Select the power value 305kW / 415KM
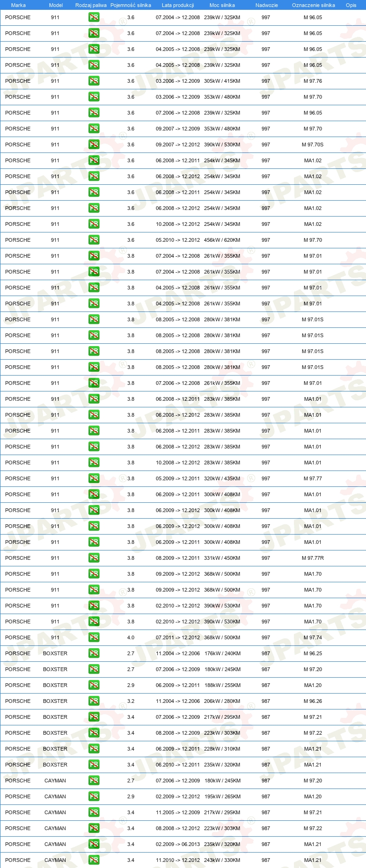The image size is (366, 868). point(222,81)
